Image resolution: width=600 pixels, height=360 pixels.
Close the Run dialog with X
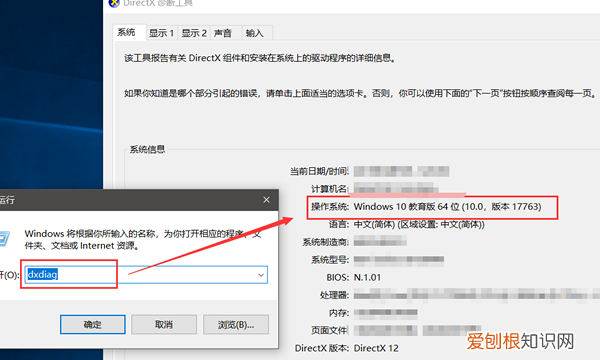point(266,200)
